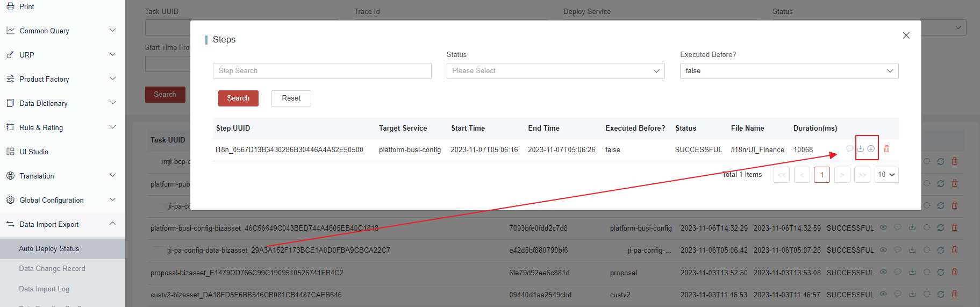This screenshot has width=980, height=307.
Task: Open the Data Import Log menu item
Action: pyautogui.click(x=45, y=289)
